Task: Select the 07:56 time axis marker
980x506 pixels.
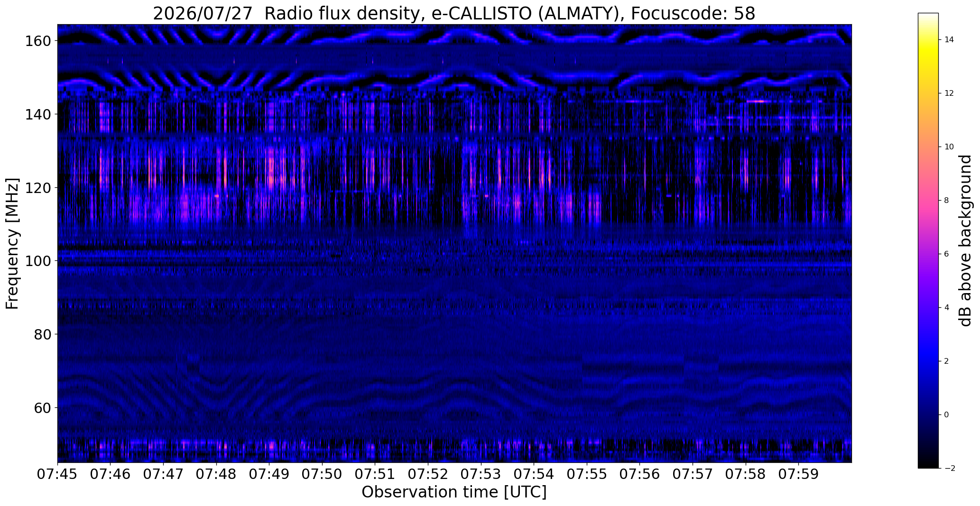Action: 640,474
